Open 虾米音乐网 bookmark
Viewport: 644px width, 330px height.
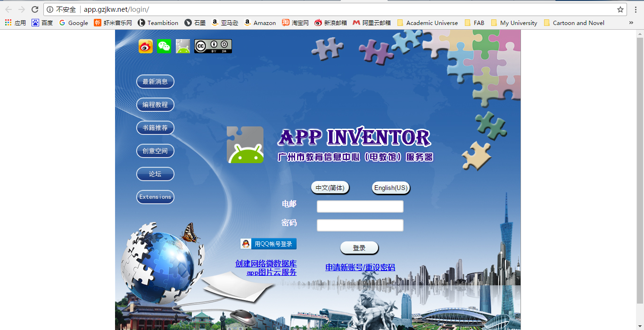click(x=113, y=23)
